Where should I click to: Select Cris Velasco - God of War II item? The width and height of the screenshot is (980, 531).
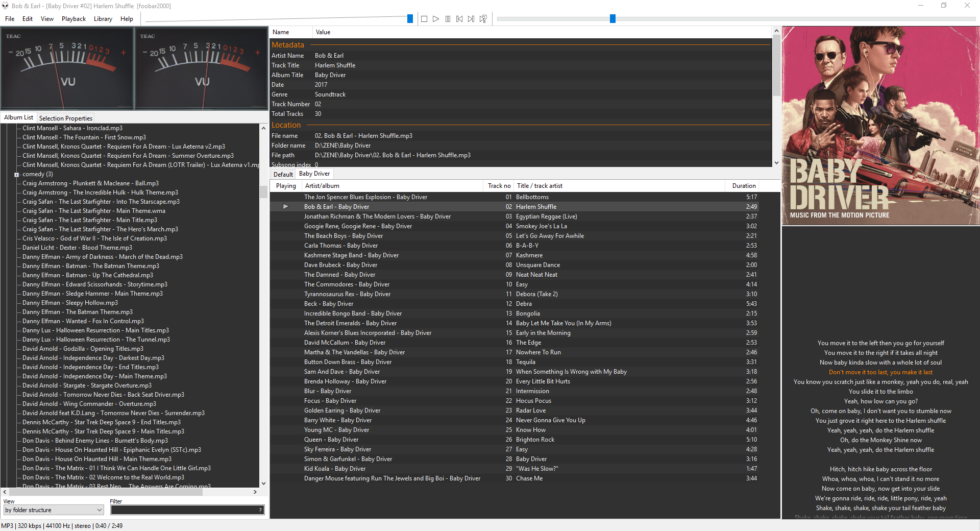(x=94, y=238)
